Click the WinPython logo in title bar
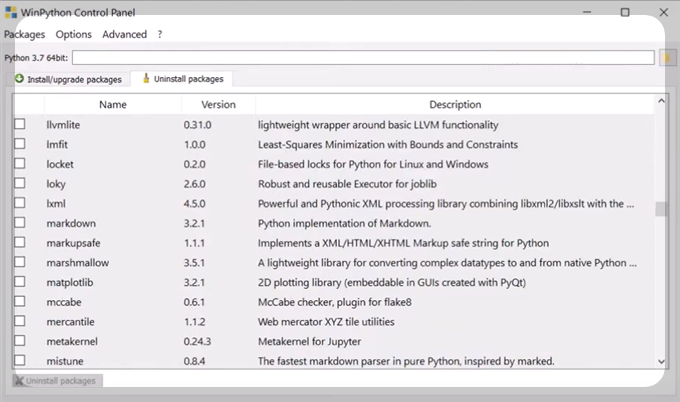The height and width of the screenshot is (402, 680). click(11, 12)
